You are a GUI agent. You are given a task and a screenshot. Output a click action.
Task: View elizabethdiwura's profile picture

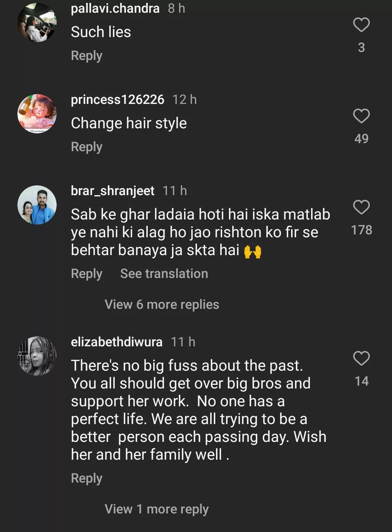click(37, 356)
